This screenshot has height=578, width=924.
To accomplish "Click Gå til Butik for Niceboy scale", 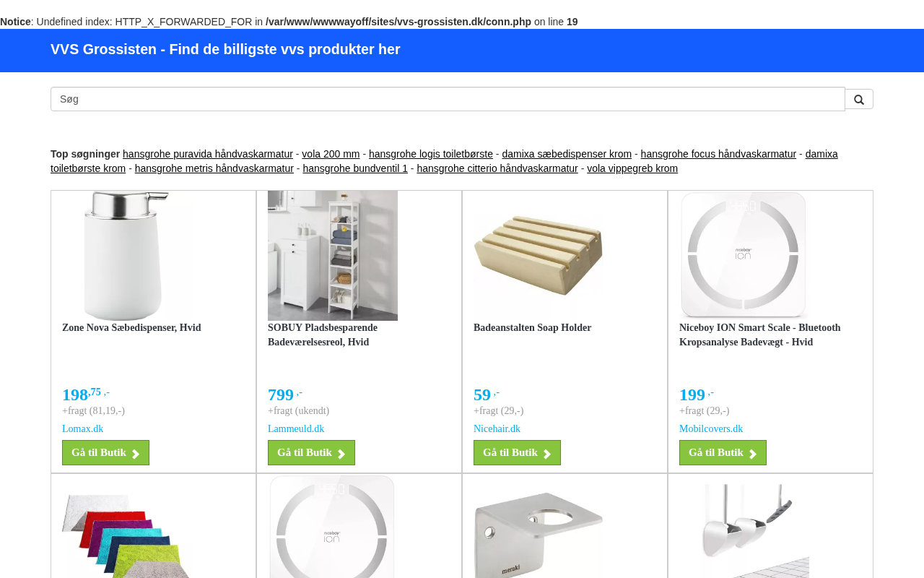I will pyautogui.click(x=723, y=453).
